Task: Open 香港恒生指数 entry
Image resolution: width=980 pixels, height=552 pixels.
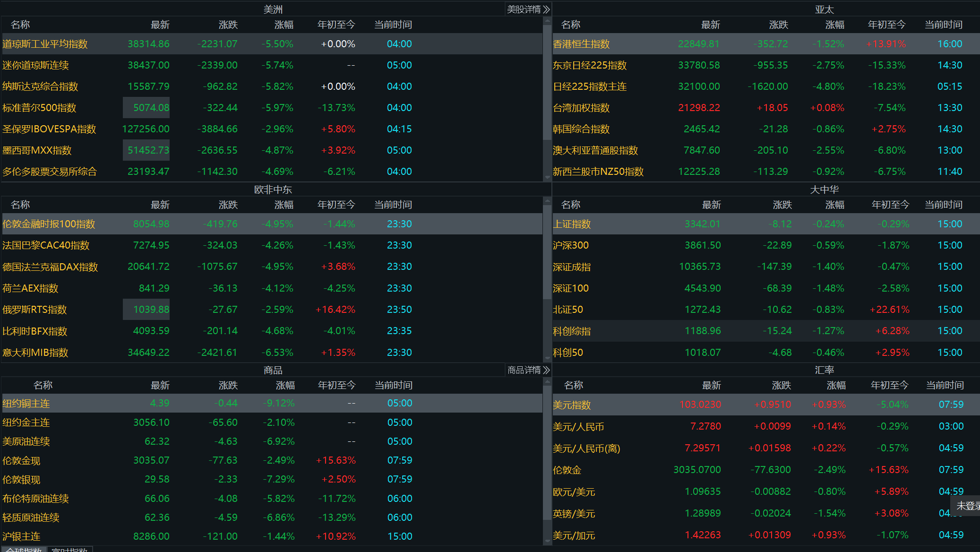Action: tap(581, 44)
